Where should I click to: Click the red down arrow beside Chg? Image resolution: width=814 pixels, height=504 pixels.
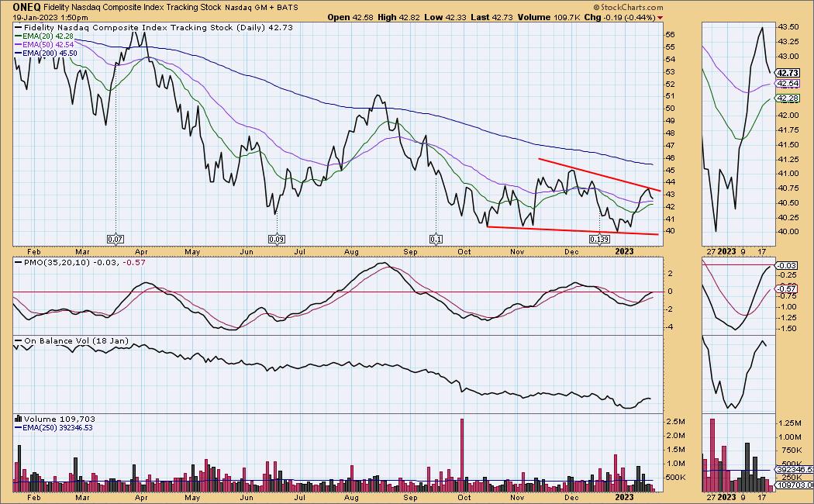(660, 18)
